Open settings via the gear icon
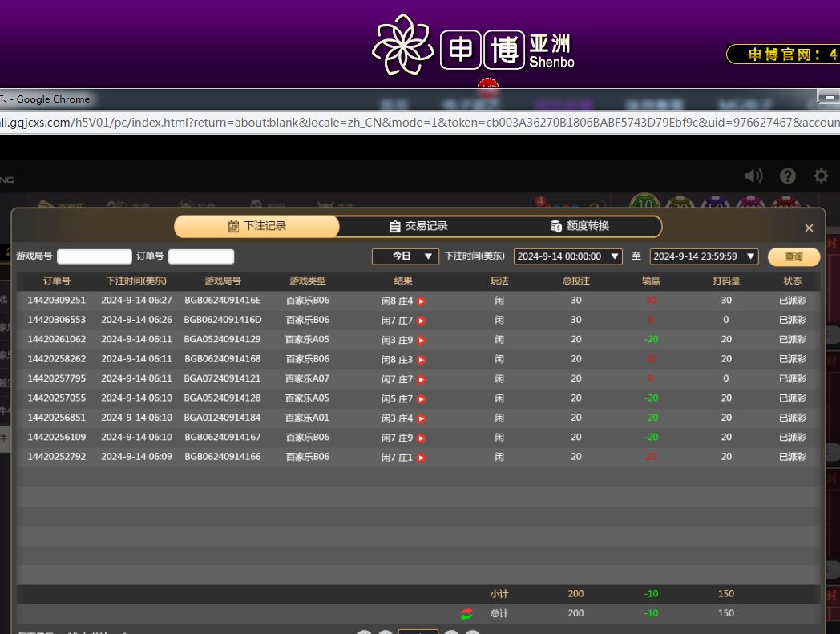Image resolution: width=840 pixels, height=634 pixels. coord(821,176)
